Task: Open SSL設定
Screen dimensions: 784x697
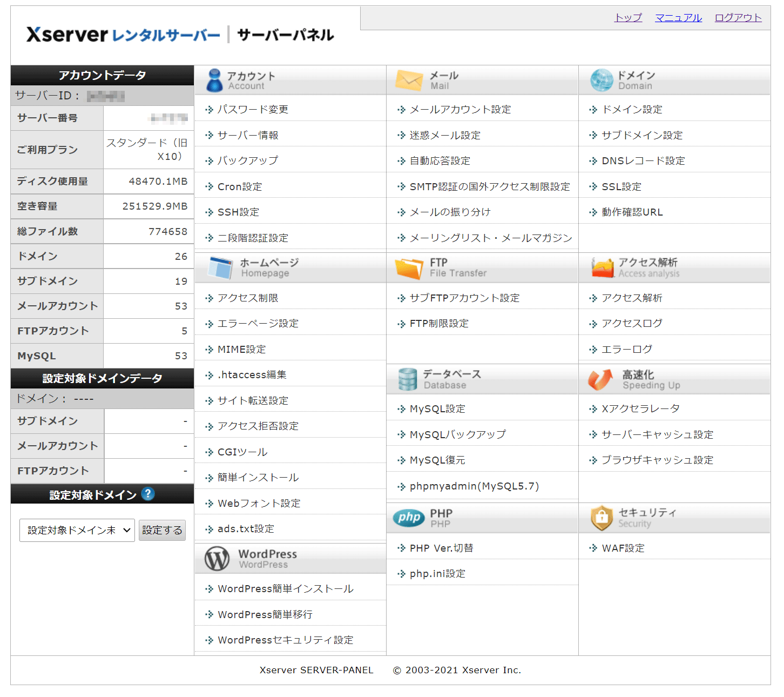Action: 621,186
